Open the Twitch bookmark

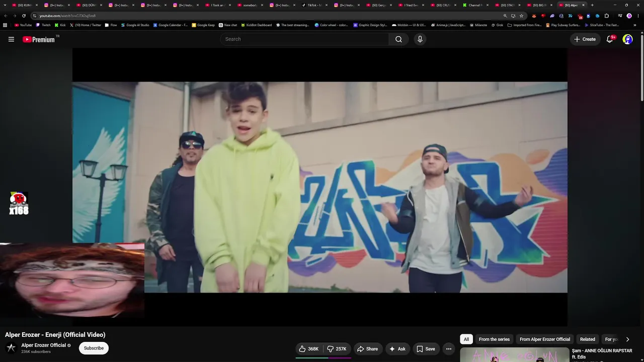(43, 25)
